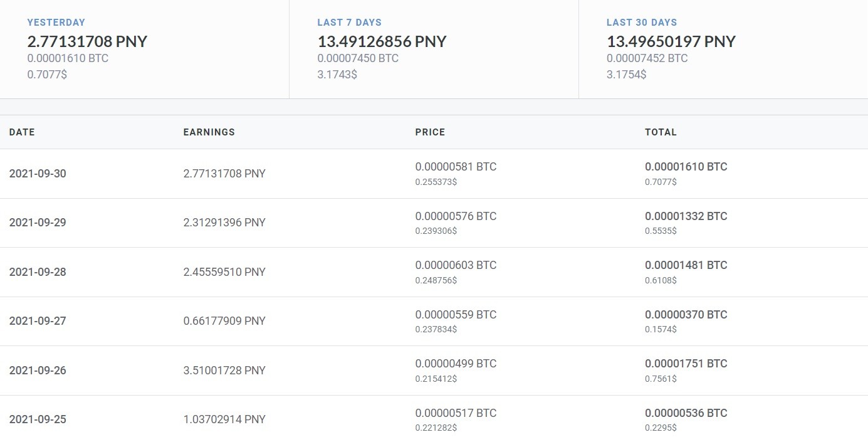Click the 2.77131708 PNY earnings in table
Image resolution: width=868 pixels, height=442 pixels.
224,174
